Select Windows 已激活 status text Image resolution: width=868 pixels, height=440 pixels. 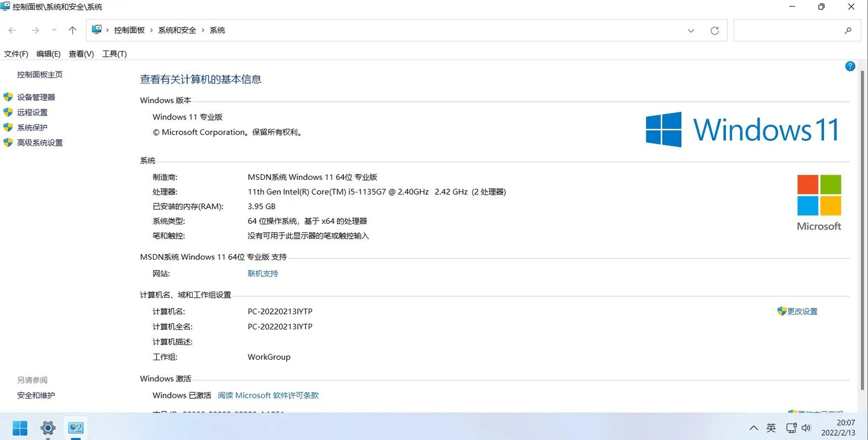point(182,395)
